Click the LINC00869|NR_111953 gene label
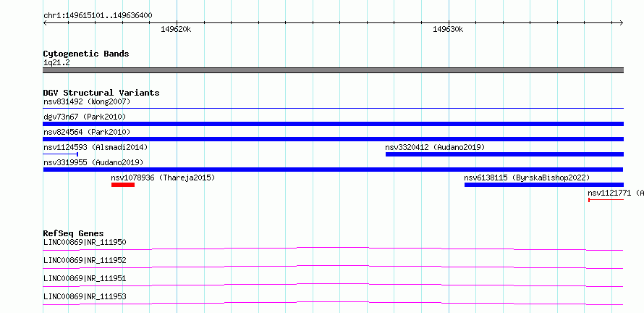The height and width of the screenshot is (313, 644). click(x=85, y=296)
